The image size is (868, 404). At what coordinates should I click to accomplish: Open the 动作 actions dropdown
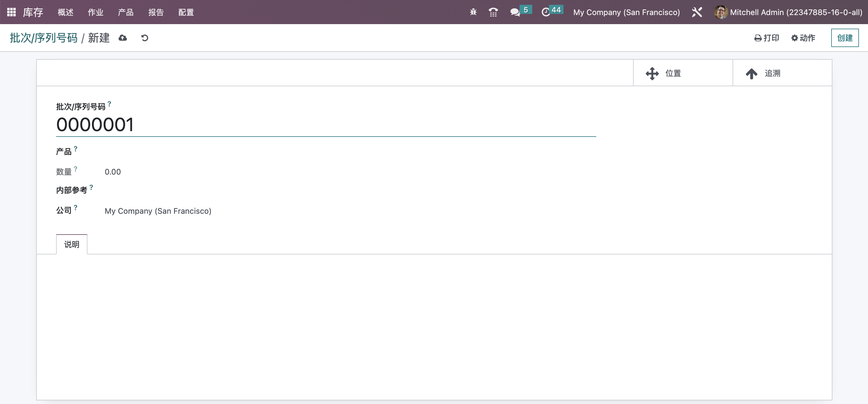803,38
